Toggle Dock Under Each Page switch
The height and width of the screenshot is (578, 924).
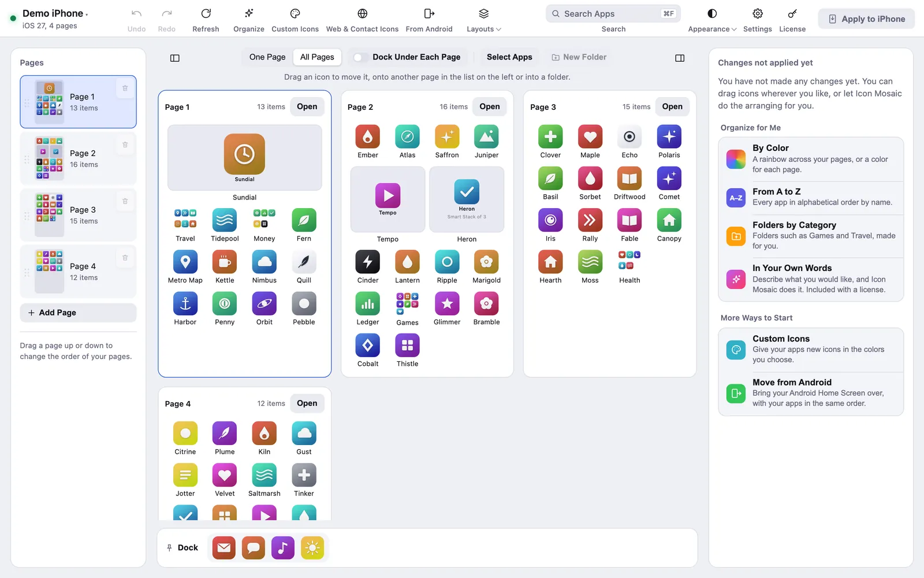(361, 57)
